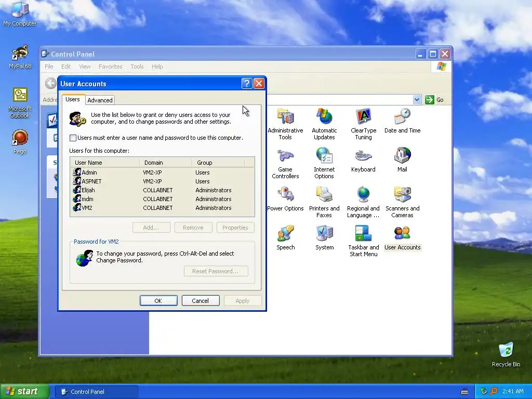Select the VM2 user row
Screen dimensions: 532x399
[162, 208]
